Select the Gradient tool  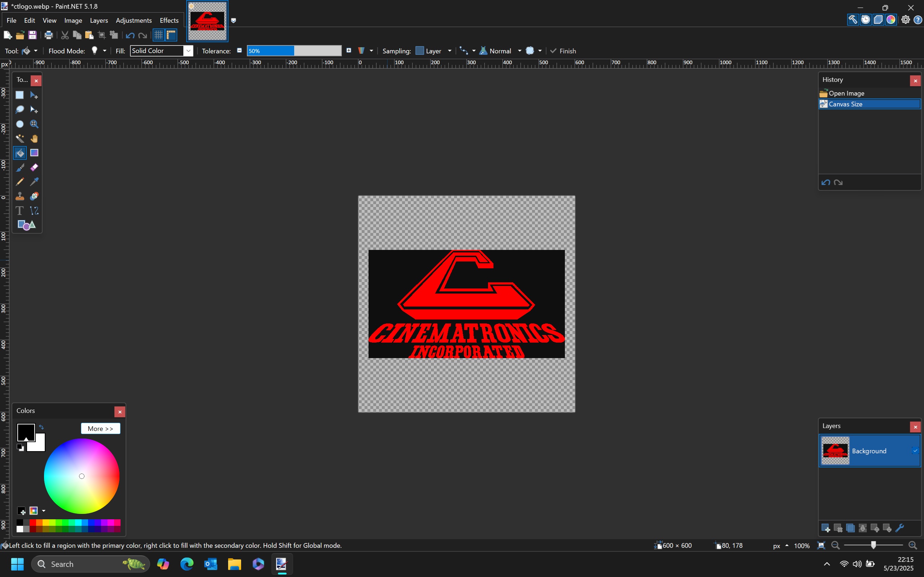point(34,153)
